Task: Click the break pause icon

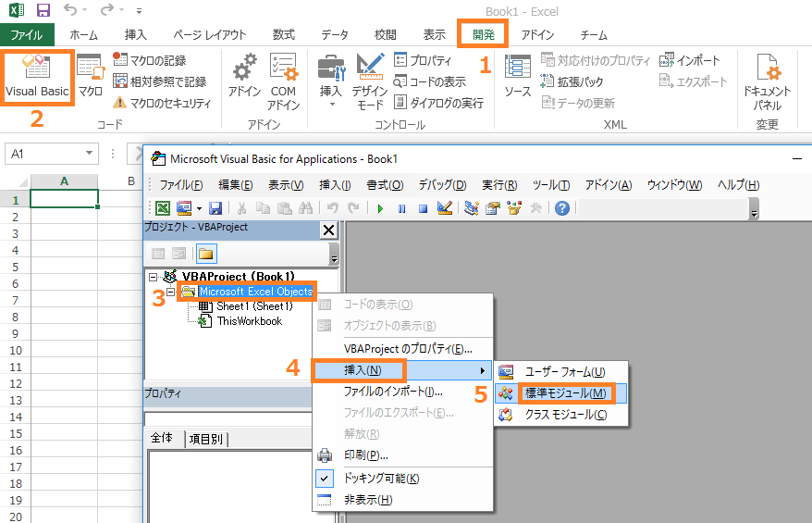Action: pos(402,208)
